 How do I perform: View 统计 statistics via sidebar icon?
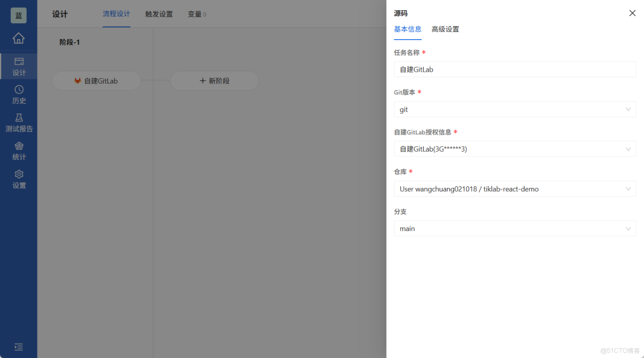tap(18, 150)
